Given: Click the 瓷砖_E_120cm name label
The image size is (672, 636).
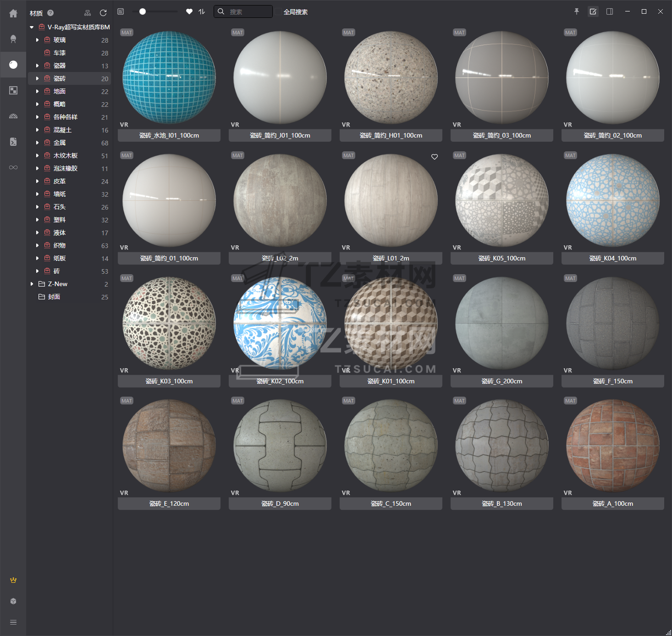Looking at the screenshot, I should pyautogui.click(x=169, y=503).
